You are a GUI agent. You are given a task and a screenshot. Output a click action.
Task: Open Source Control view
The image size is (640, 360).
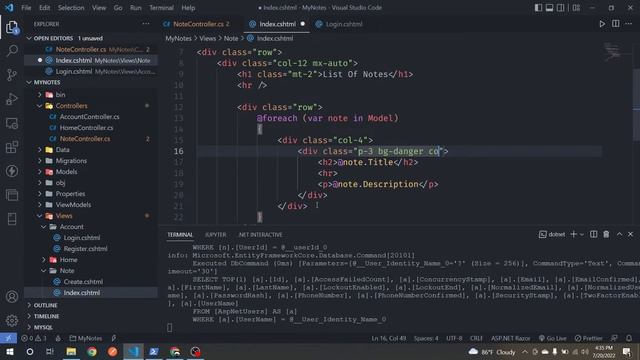pos(12,75)
